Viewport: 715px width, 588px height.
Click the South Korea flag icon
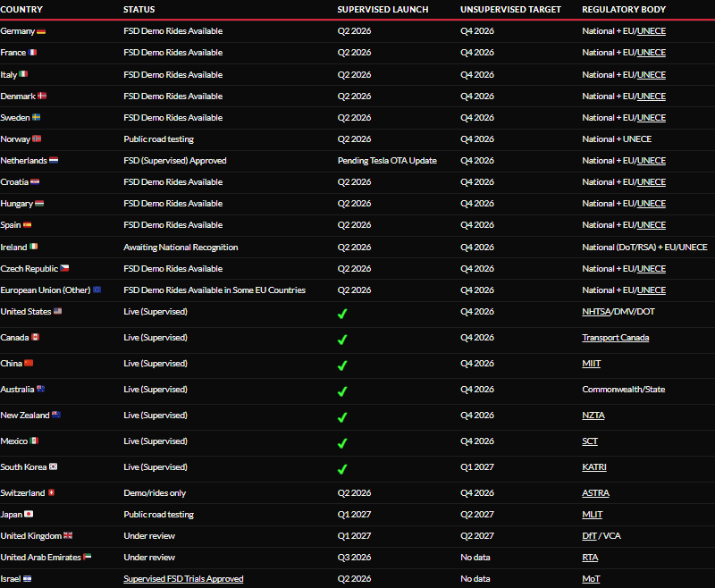[x=53, y=466]
